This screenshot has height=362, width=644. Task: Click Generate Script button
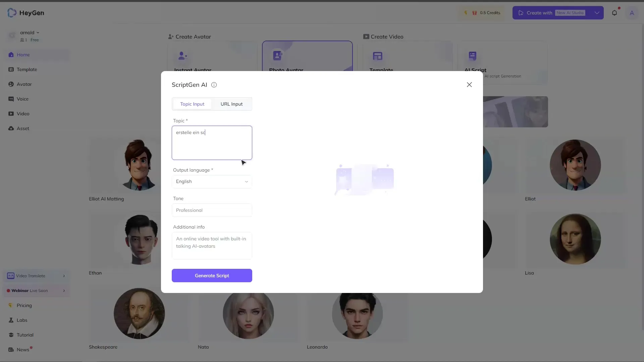pyautogui.click(x=212, y=276)
